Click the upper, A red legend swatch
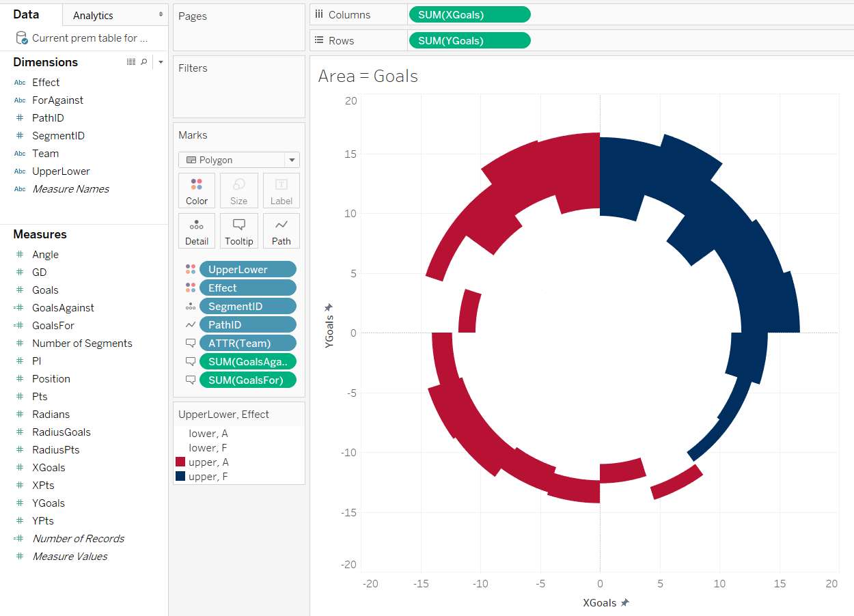Image resolution: width=854 pixels, height=616 pixels. pyautogui.click(x=180, y=462)
